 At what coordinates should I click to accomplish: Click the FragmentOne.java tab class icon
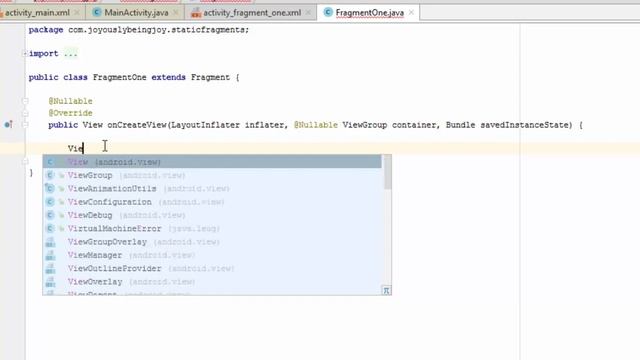click(x=328, y=13)
